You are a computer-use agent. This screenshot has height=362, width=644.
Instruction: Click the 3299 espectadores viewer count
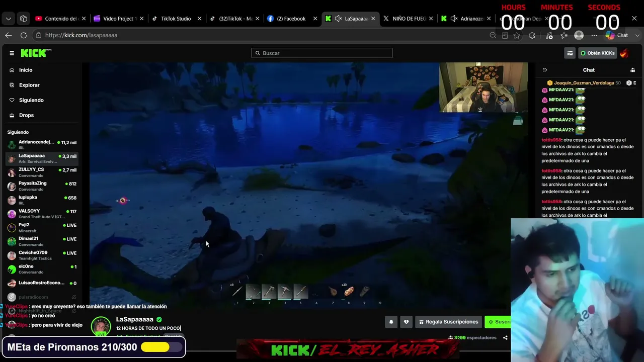click(472, 338)
